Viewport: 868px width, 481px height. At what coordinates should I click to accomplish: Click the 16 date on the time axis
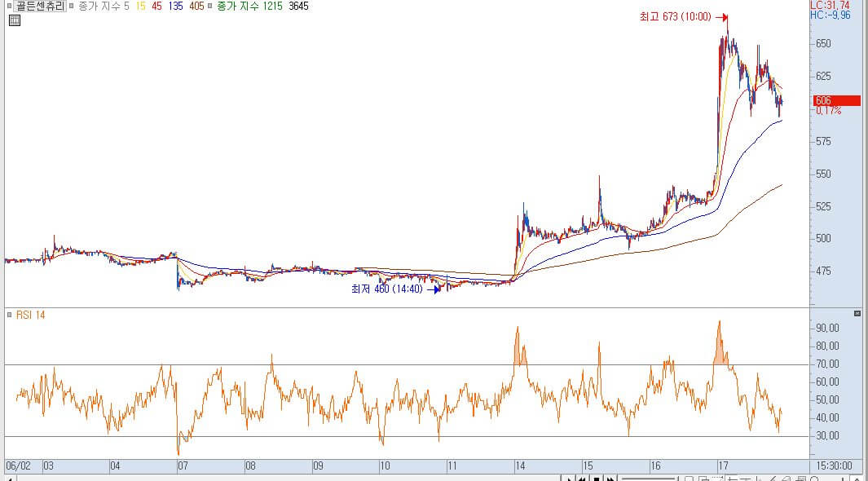655,466
